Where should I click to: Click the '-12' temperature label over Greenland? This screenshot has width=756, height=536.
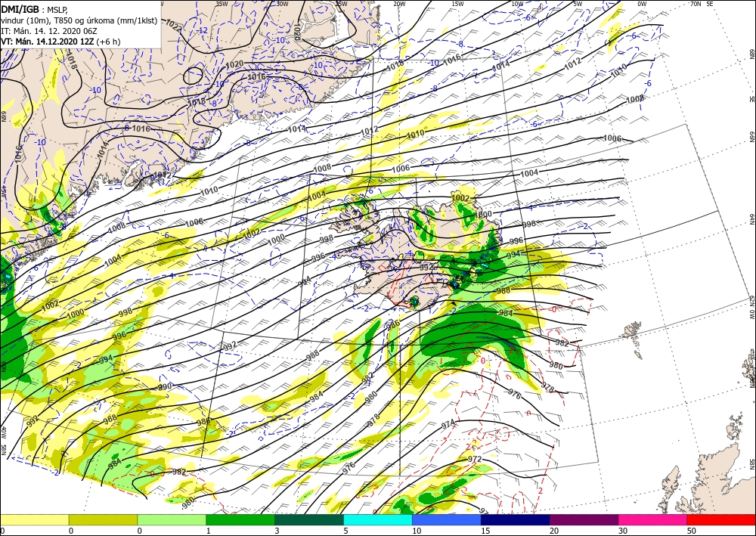point(203,30)
